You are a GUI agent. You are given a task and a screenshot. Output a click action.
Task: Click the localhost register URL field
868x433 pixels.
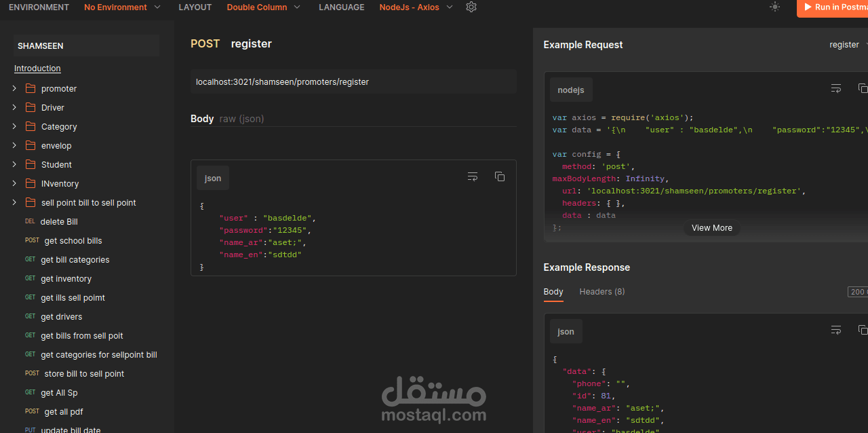click(x=353, y=81)
